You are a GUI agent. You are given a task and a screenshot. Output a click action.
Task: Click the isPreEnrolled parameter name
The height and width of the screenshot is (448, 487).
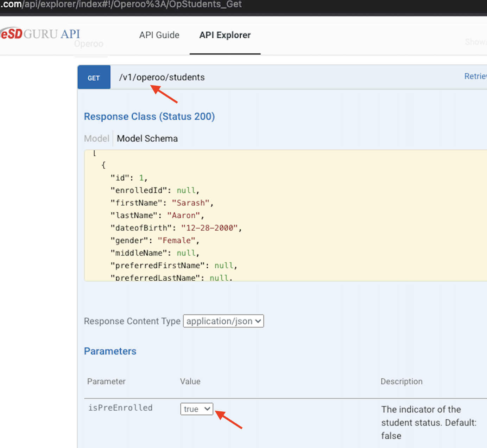(x=120, y=408)
